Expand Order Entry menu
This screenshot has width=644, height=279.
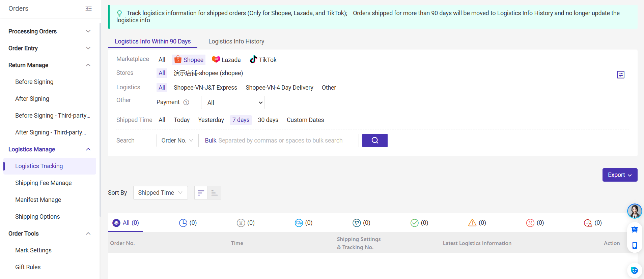(x=50, y=48)
